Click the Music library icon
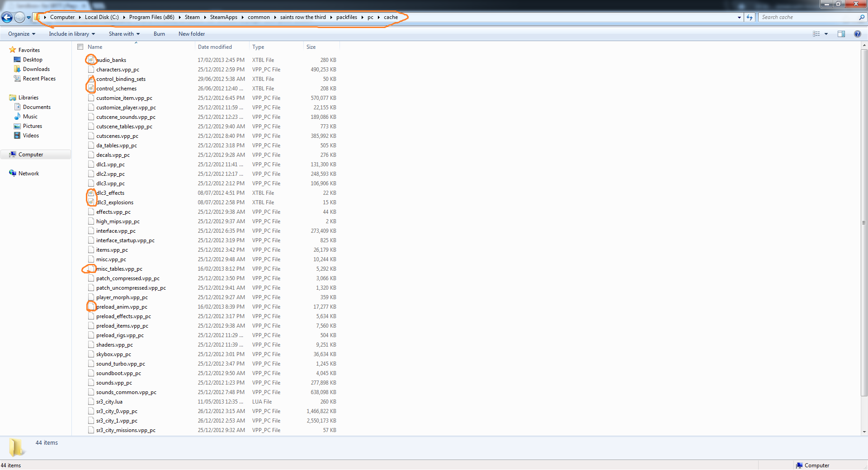This screenshot has width=868, height=470. click(17, 117)
